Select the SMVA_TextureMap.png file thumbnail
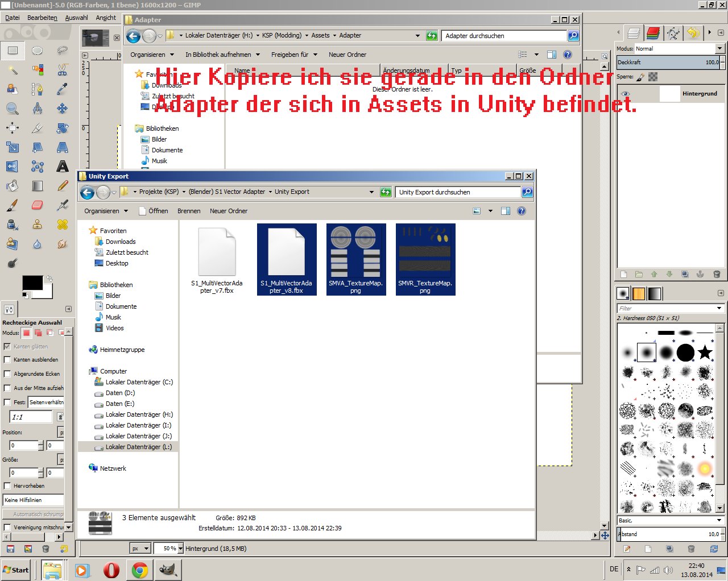728x581 pixels. point(356,259)
